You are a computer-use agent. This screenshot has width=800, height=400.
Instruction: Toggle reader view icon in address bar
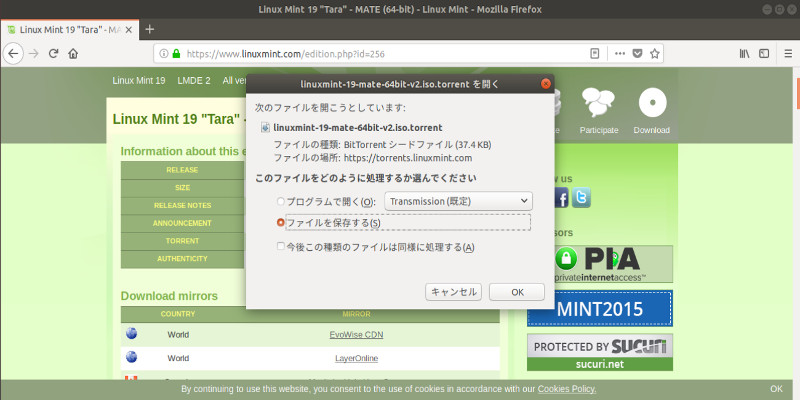click(594, 54)
